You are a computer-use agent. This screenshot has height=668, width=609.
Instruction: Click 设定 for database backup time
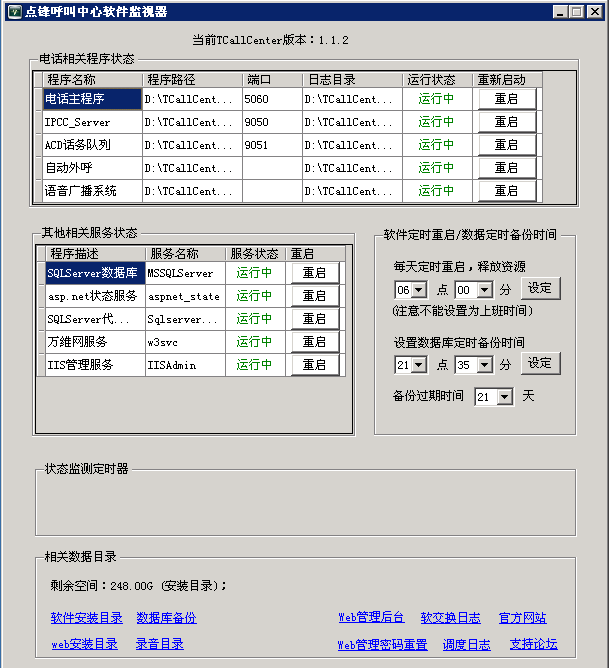tap(540, 363)
